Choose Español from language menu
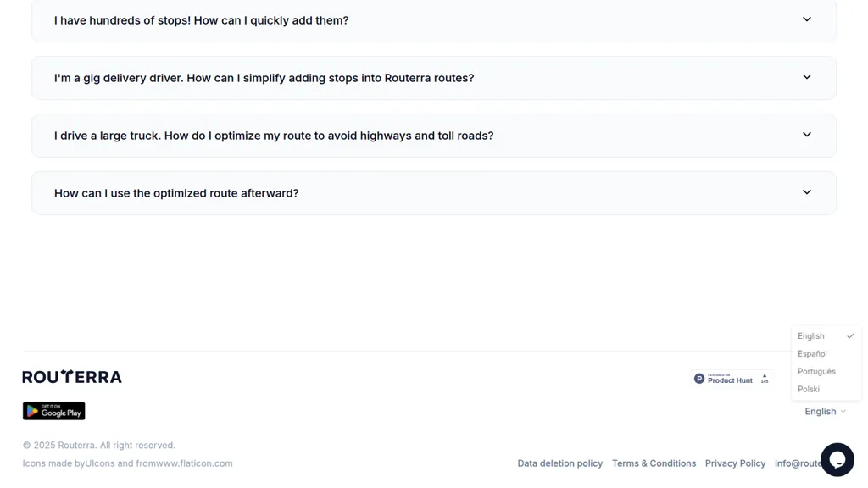868x488 pixels. (x=826, y=354)
